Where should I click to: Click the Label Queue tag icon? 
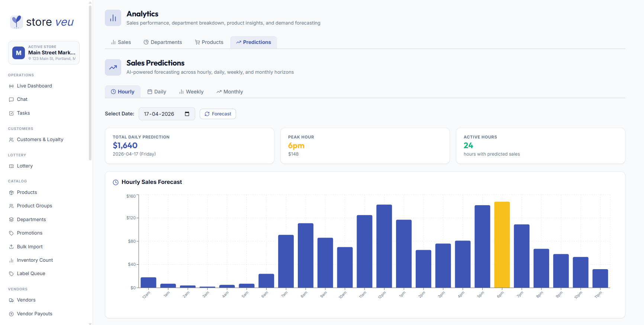click(11, 274)
